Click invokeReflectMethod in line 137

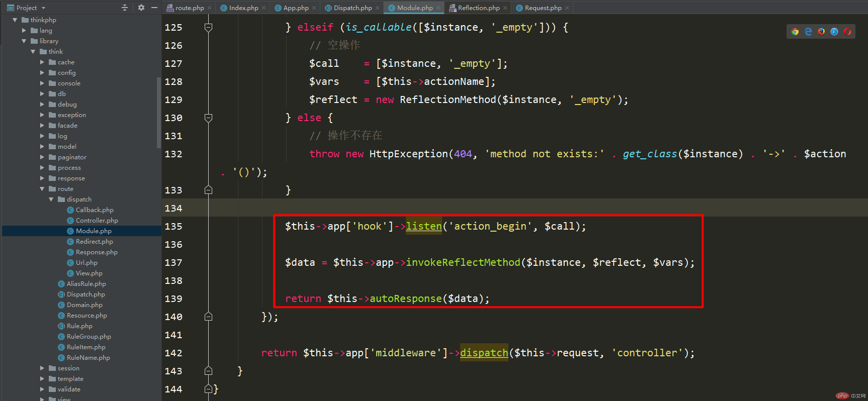pyautogui.click(x=463, y=262)
